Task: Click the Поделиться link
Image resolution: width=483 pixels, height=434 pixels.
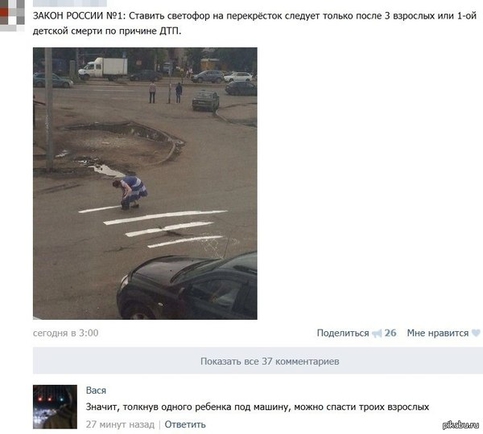Action: point(343,333)
